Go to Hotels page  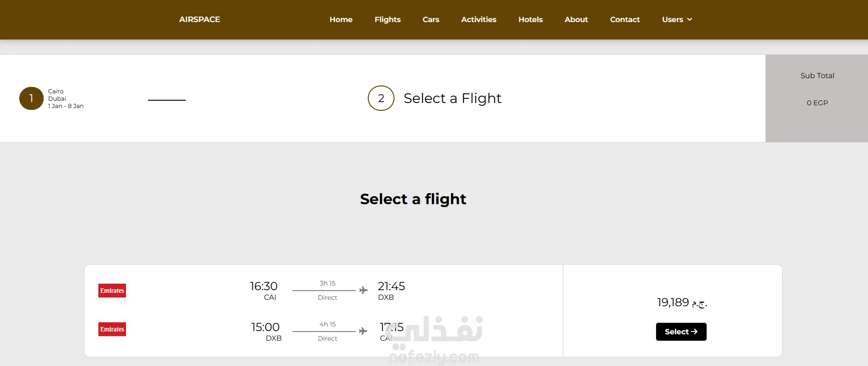pos(530,19)
